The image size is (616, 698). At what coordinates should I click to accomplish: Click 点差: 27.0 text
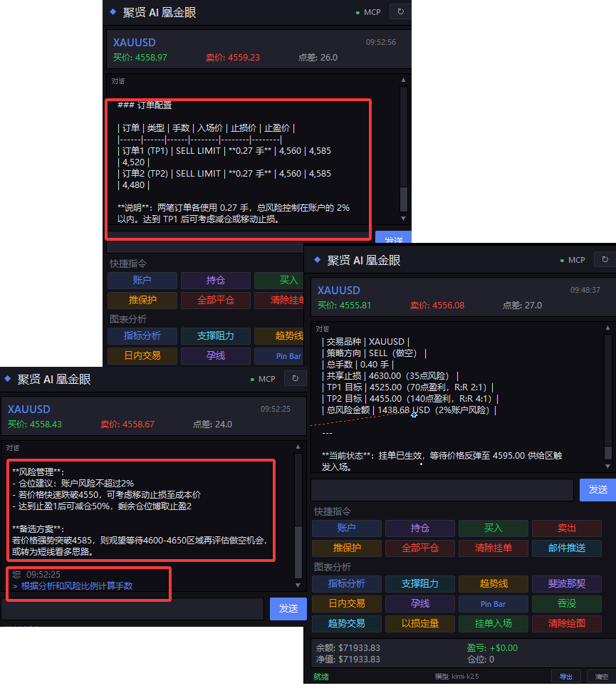[522, 306]
